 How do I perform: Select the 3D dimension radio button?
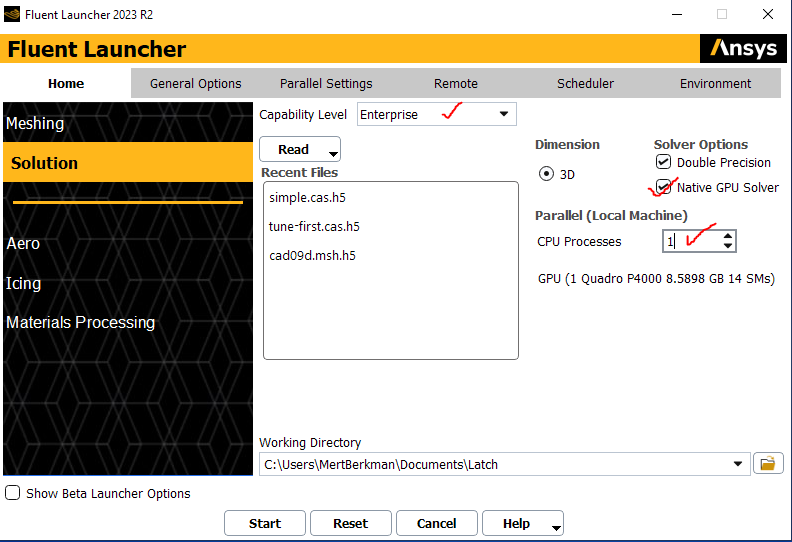(546, 174)
